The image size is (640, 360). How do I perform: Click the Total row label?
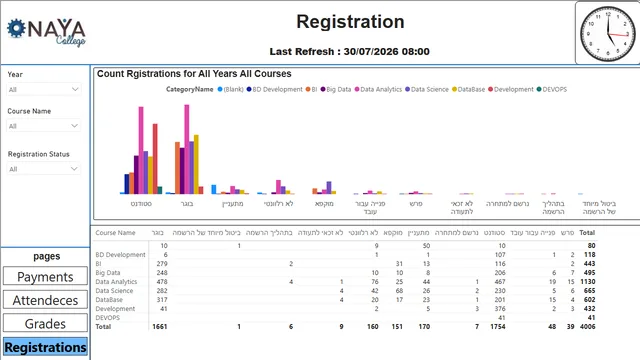pos(103,327)
